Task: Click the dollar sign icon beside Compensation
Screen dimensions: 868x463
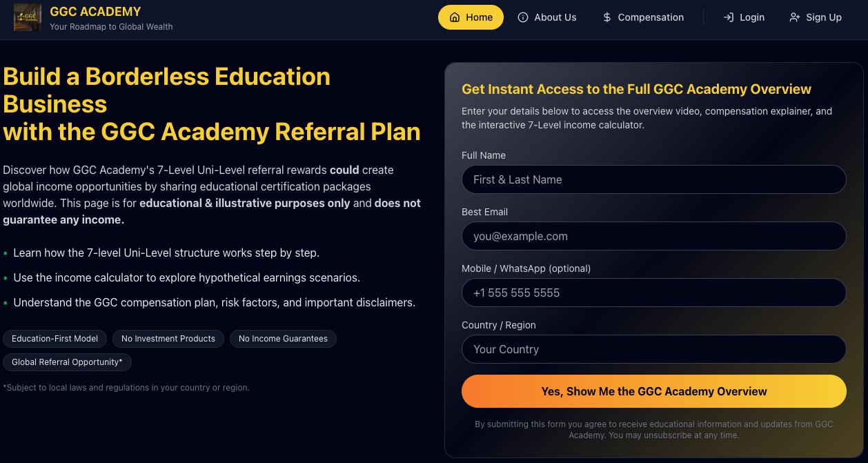Action: click(x=606, y=17)
